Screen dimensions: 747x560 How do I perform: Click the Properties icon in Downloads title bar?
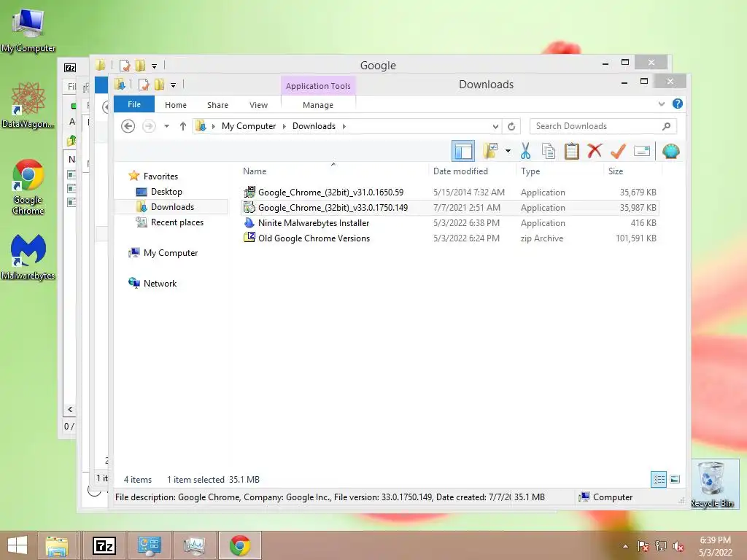coord(144,85)
